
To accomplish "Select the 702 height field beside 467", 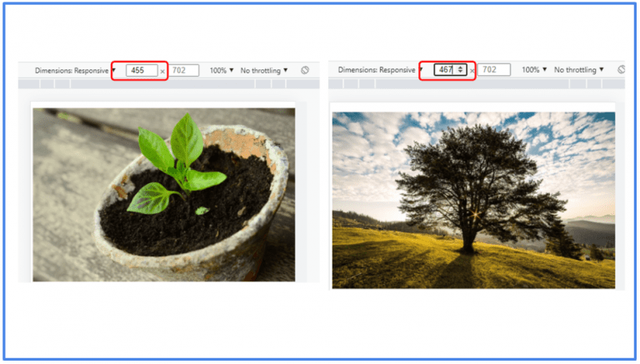I will point(494,71).
